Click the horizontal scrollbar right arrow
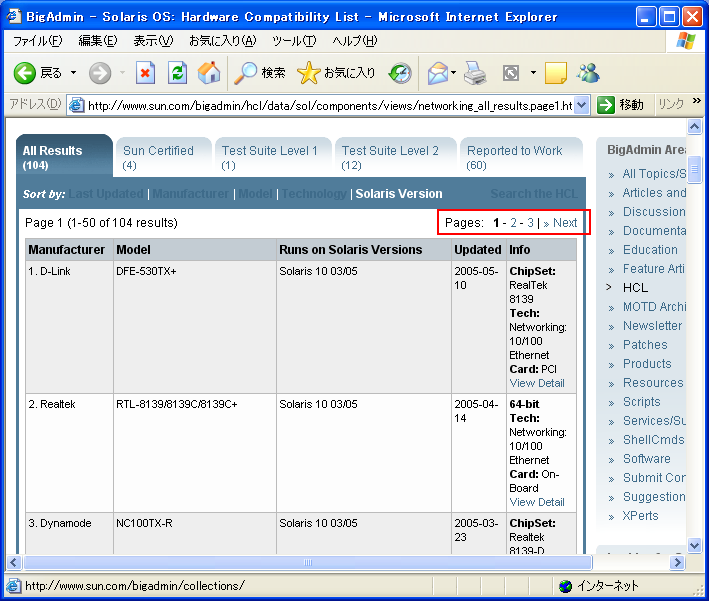The image size is (709, 601). pyautogui.click(x=677, y=562)
